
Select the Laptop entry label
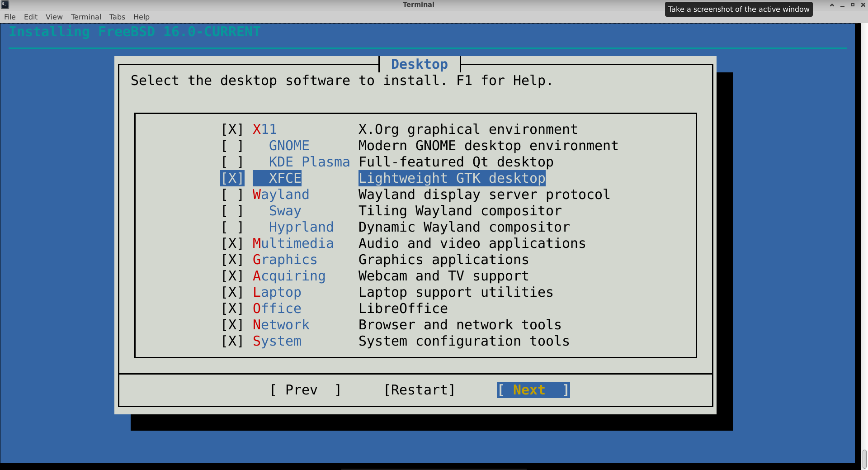[x=277, y=292]
